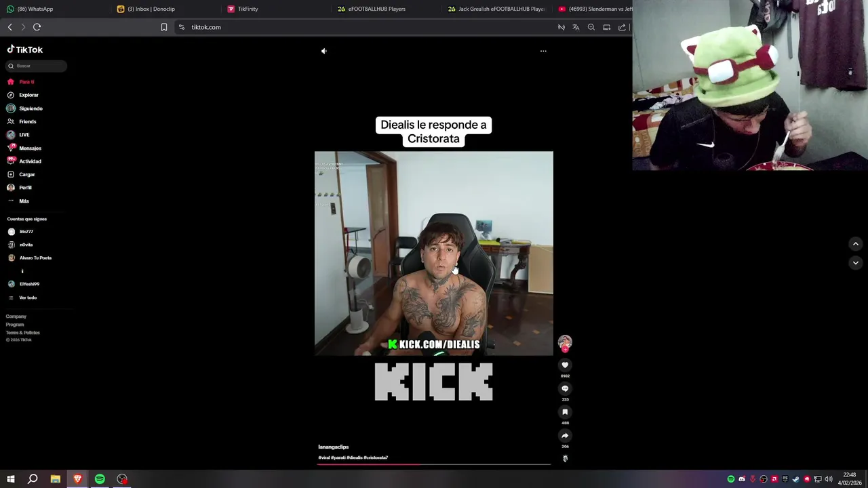The width and height of the screenshot is (868, 488).
Task: Open followed account n0vita
Action: click(20, 245)
